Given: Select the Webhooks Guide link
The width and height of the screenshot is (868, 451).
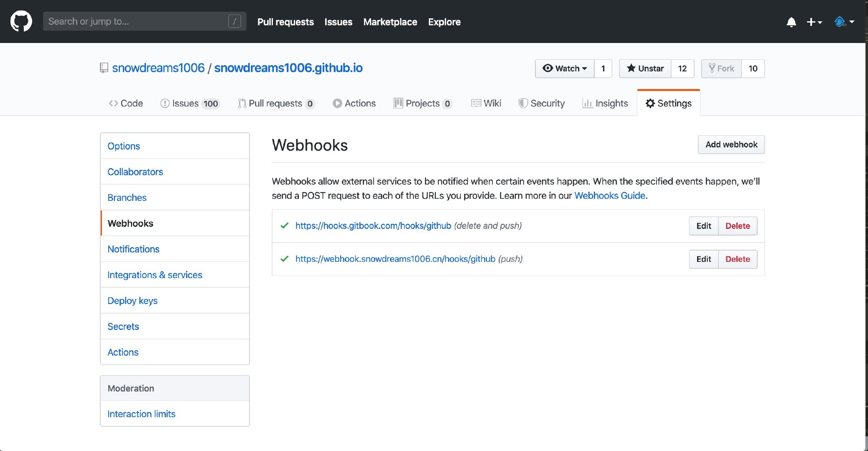Looking at the screenshot, I should point(610,195).
